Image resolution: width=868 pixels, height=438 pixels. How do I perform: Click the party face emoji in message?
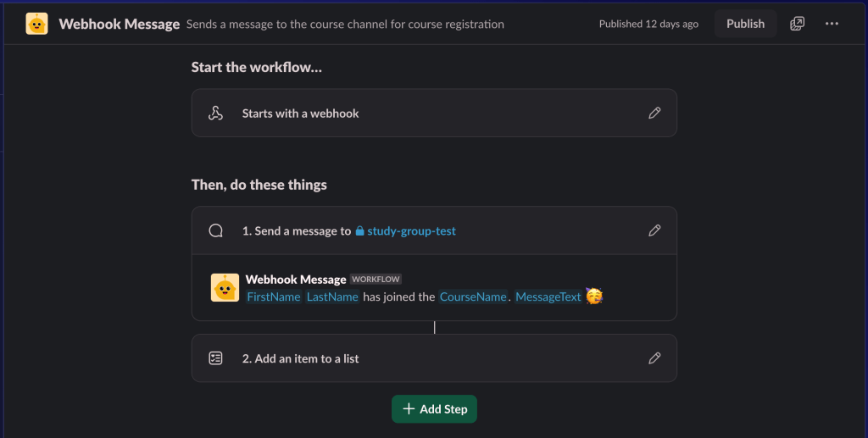(594, 297)
